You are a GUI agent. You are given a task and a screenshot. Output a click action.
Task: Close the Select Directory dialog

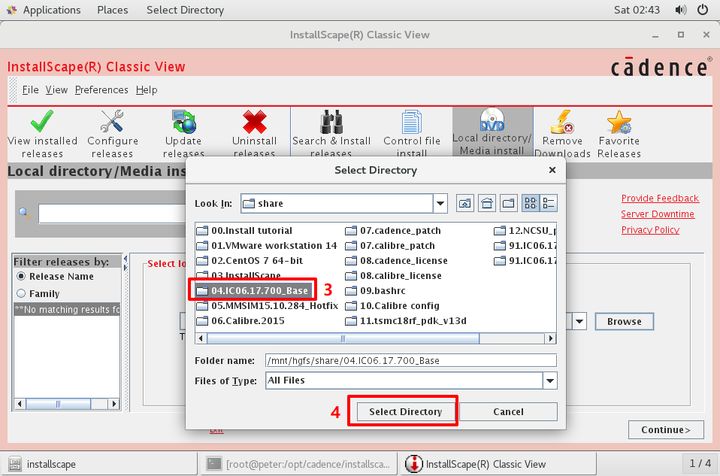(552, 170)
